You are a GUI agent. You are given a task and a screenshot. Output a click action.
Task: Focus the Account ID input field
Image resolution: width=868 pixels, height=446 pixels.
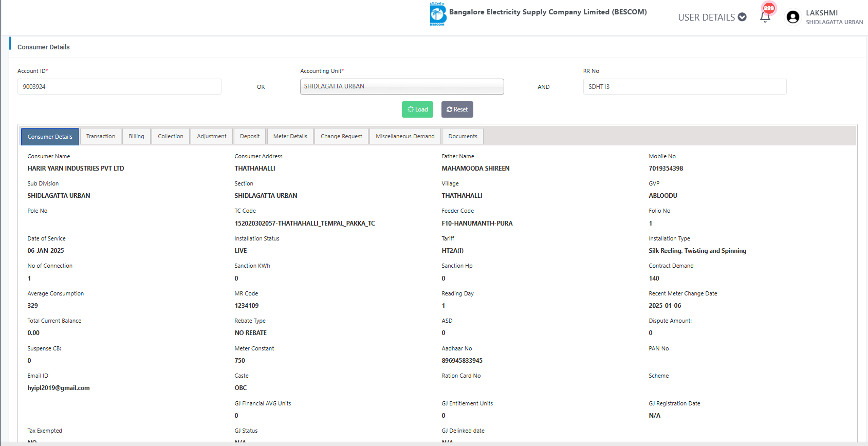(119, 86)
